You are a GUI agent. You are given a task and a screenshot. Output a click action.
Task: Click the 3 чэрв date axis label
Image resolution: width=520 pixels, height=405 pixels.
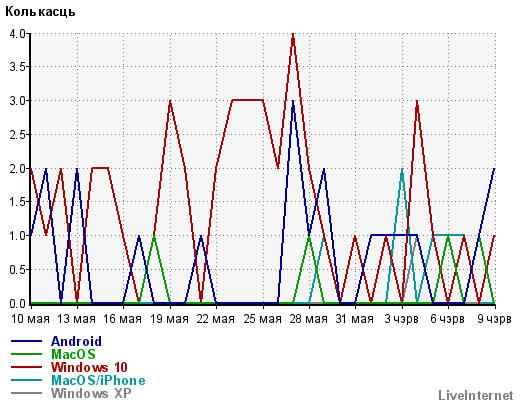401,319
